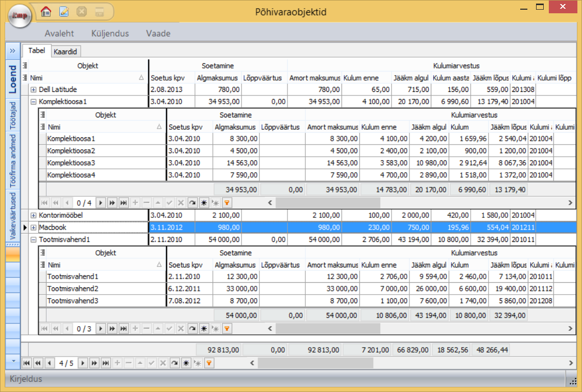Expand the Dell Latitude row

click(34, 90)
